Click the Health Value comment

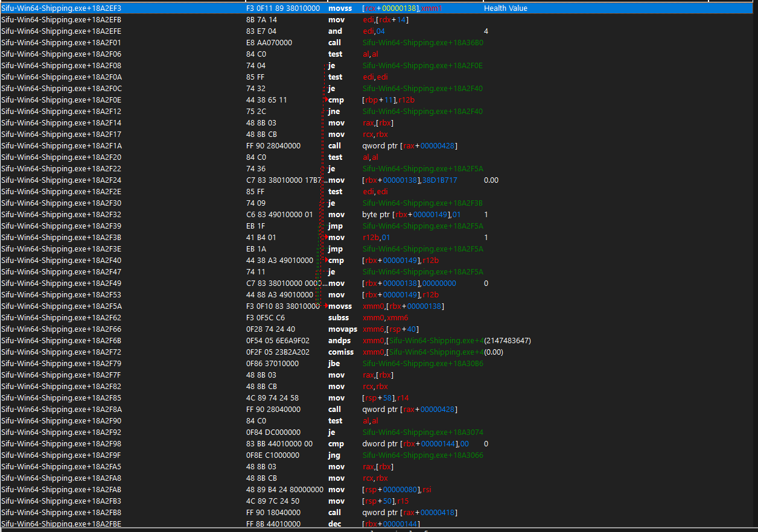(506, 8)
